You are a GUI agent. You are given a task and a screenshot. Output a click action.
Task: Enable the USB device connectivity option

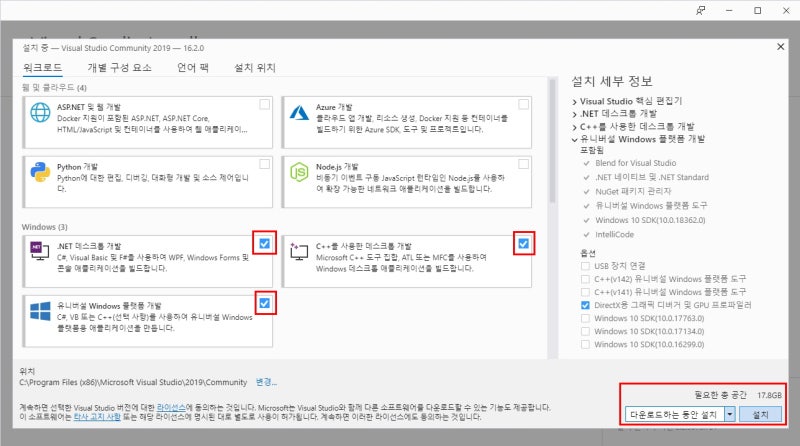click(x=585, y=266)
